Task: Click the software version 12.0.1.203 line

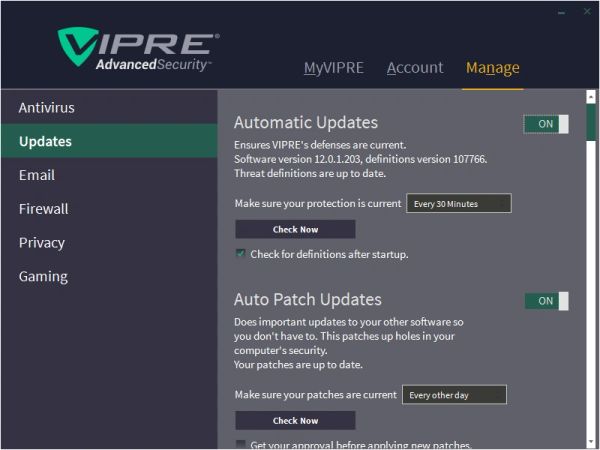Action: 360,159
